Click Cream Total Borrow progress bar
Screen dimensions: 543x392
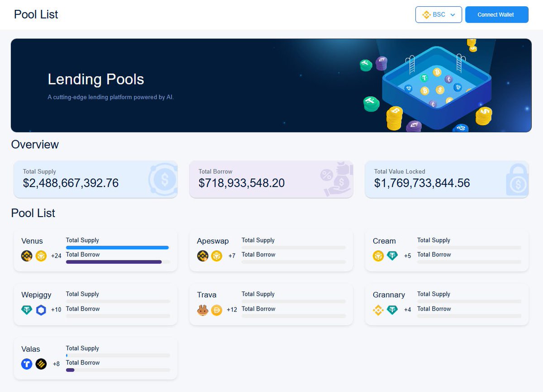click(x=469, y=262)
